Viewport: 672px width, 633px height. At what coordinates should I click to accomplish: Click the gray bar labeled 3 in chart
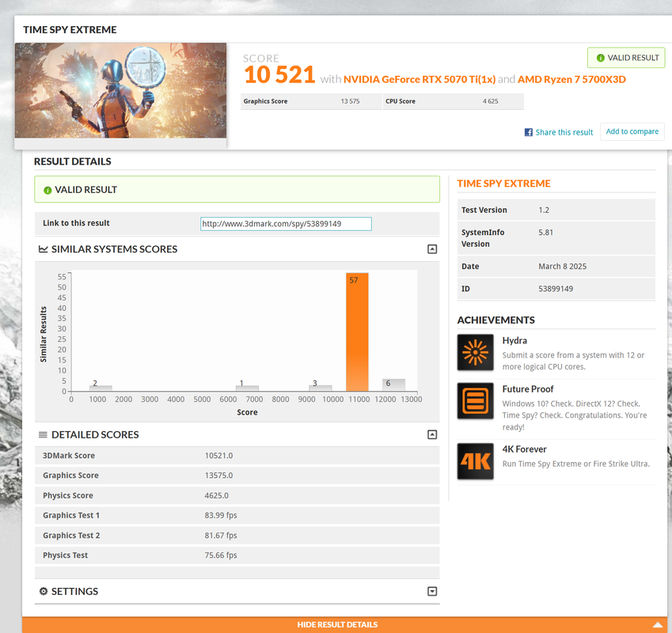pyautogui.click(x=320, y=388)
